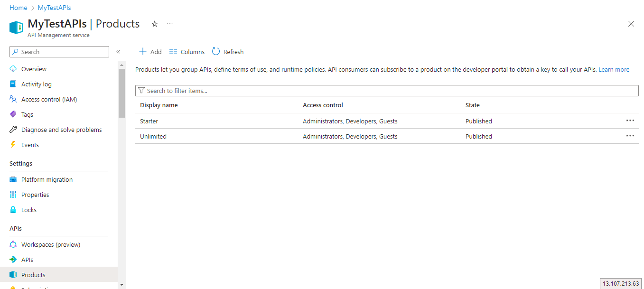Click the Properties bars icon
This screenshot has width=644, height=289.
point(13,195)
